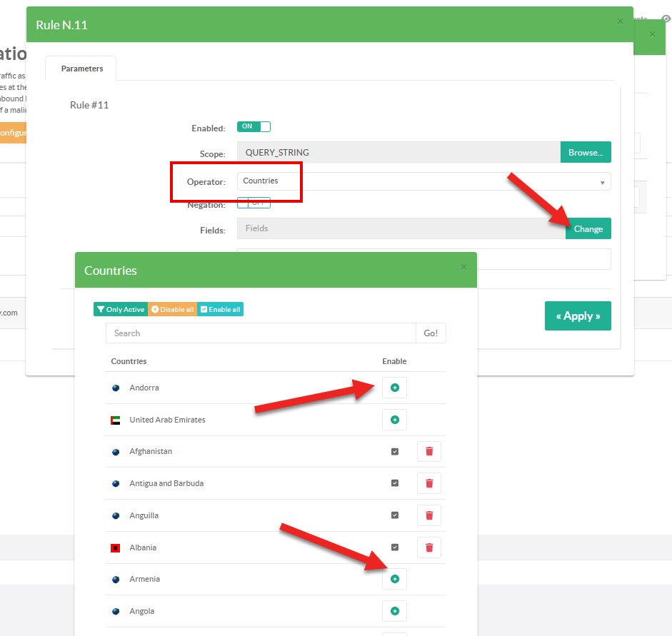Click the Change button beside Fields
Image resolution: width=672 pixels, height=636 pixels.
588,229
